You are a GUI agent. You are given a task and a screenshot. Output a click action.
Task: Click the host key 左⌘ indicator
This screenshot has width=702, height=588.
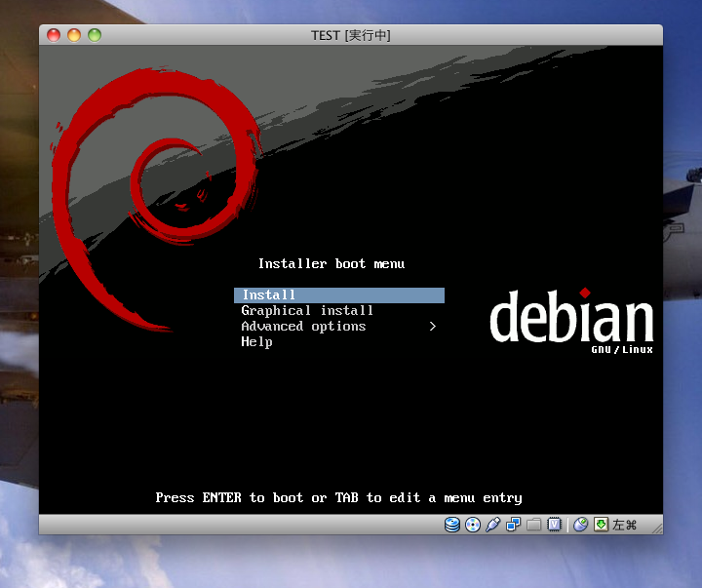tap(625, 525)
